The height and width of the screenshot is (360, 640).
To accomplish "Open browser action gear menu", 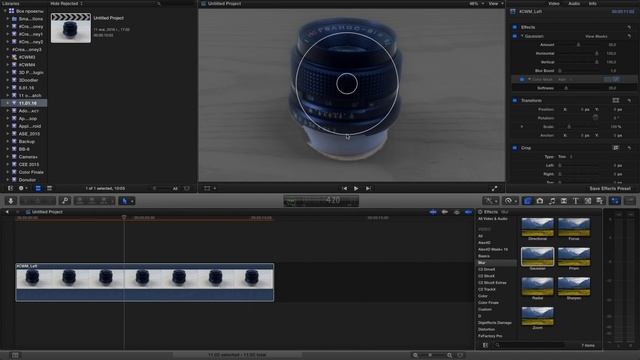I will tap(22, 189).
